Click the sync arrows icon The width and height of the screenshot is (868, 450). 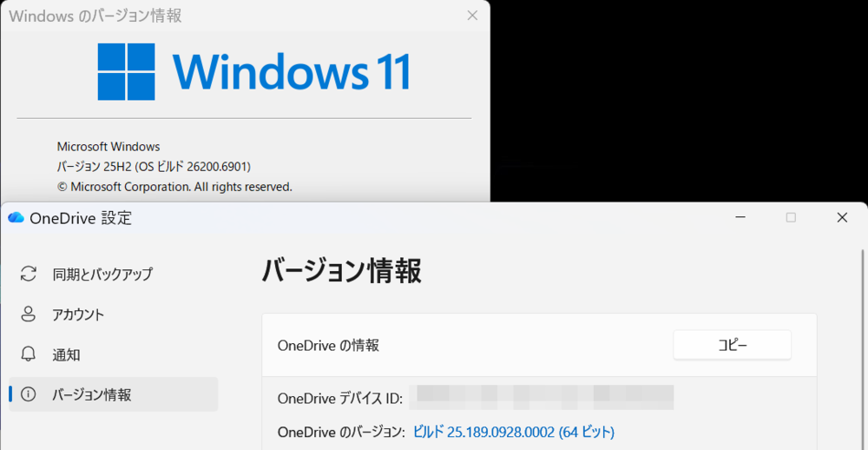(29, 274)
